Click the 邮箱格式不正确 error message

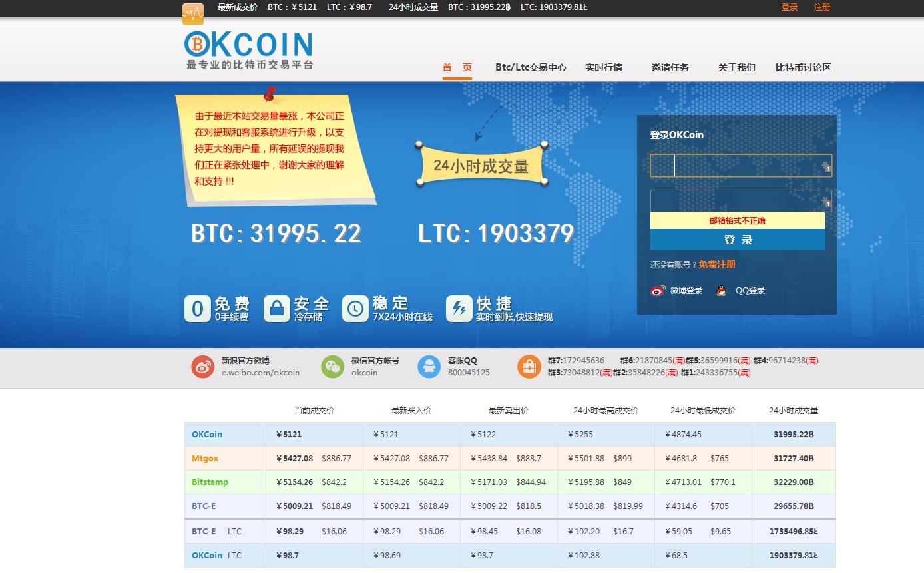[x=738, y=221]
